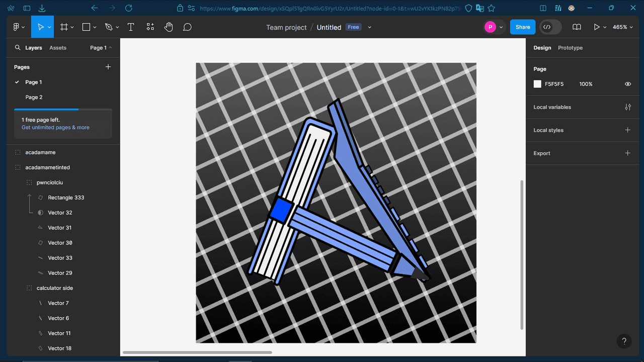Click the Share button
644x362 pixels.
[522, 27]
